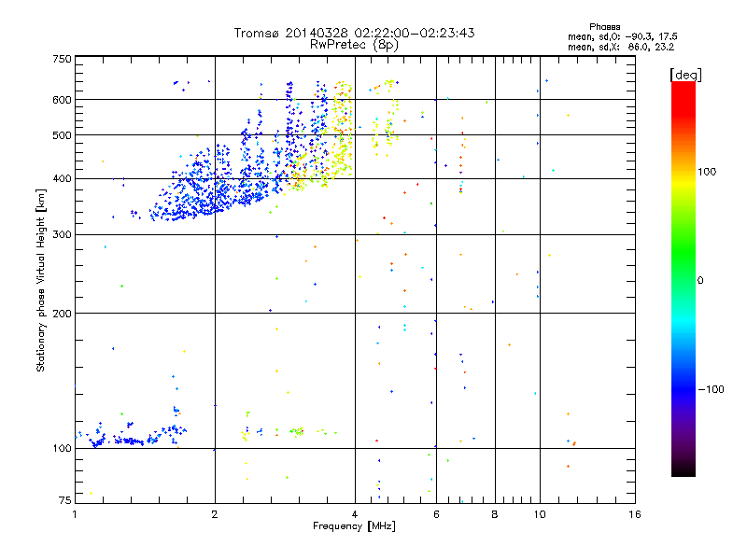Click the plot title 'Tromsø 20140328 02:22:00-02:23:43'

(x=354, y=33)
